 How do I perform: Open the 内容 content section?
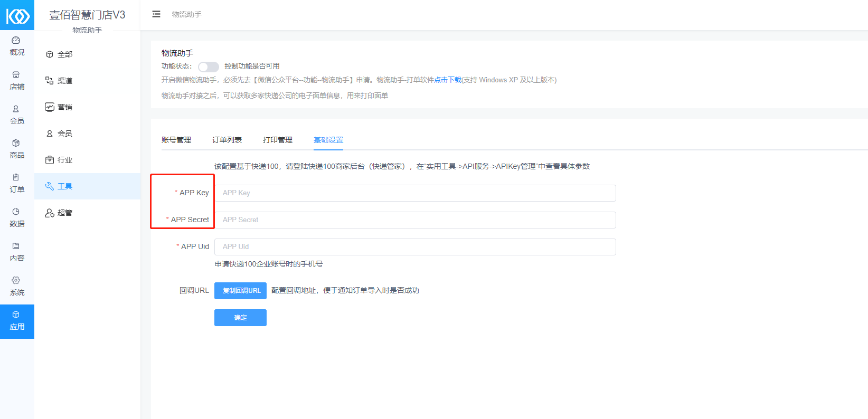click(x=17, y=252)
